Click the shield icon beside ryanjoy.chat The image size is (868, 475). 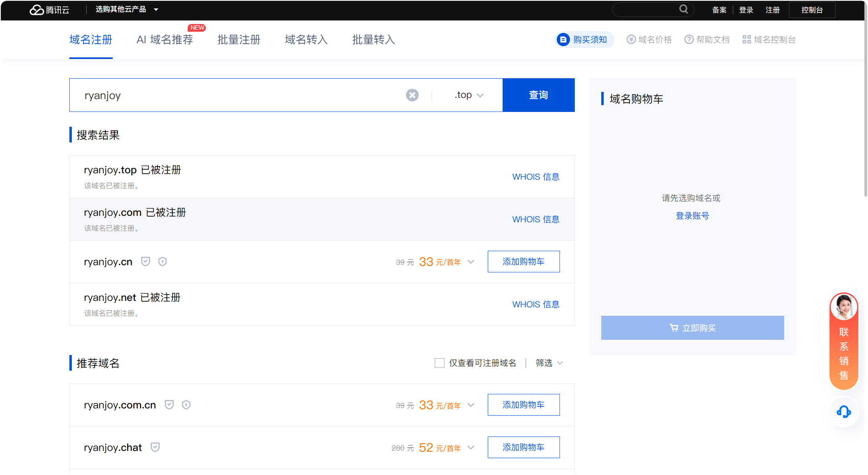pyautogui.click(x=155, y=447)
